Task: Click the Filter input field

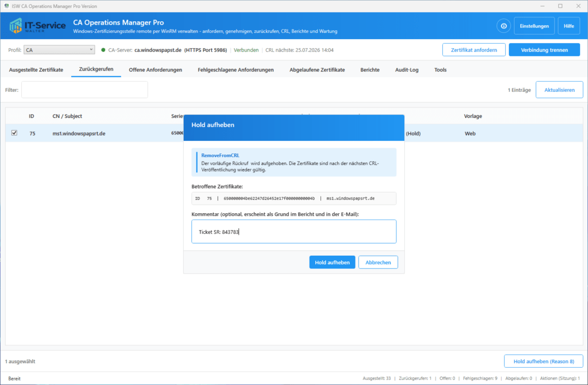Action: click(x=85, y=90)
